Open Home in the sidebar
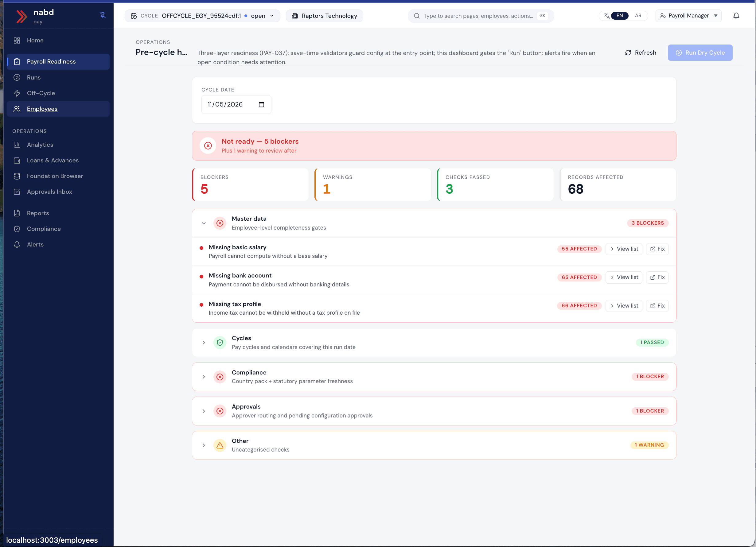This screenshot has height=547, width=756. pos(58,40)
